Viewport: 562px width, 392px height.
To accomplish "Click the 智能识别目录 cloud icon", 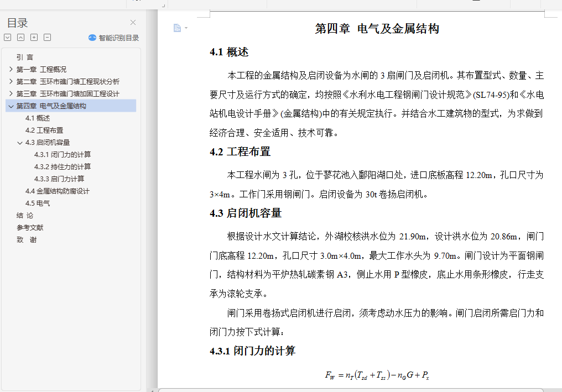I will (92, 38).
